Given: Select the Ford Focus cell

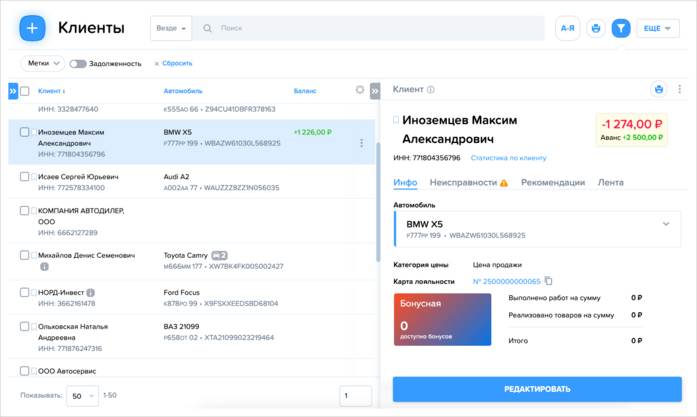Looking at the screenshot, I should coord(181,293).
